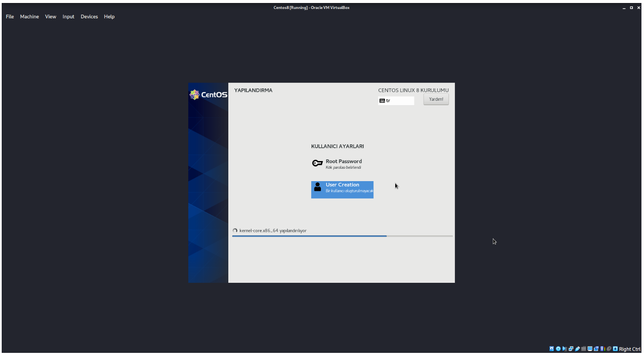Open the User Creation option

(342, 190)
